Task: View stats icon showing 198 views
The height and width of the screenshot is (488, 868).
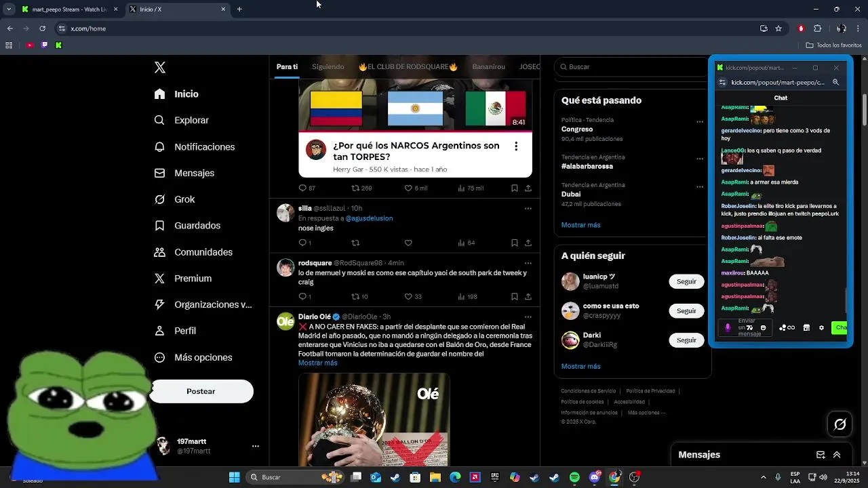Action: [x=462, y=296]
